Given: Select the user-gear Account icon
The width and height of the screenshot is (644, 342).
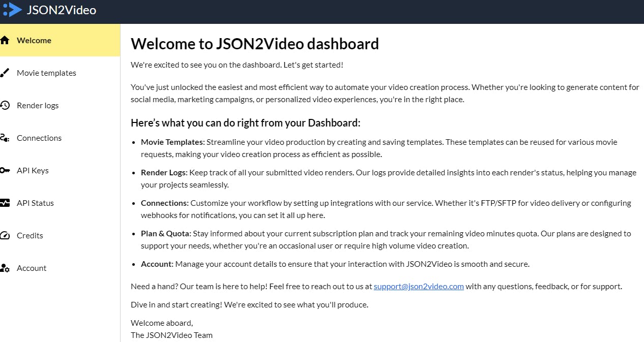Looking at the screenshot, I should (5, 268).
